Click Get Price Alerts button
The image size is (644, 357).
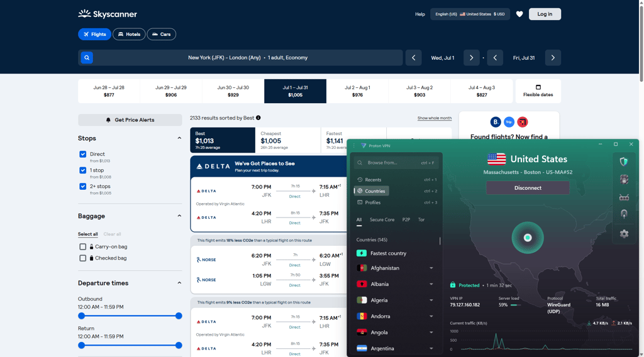click(x=130, y=120)
